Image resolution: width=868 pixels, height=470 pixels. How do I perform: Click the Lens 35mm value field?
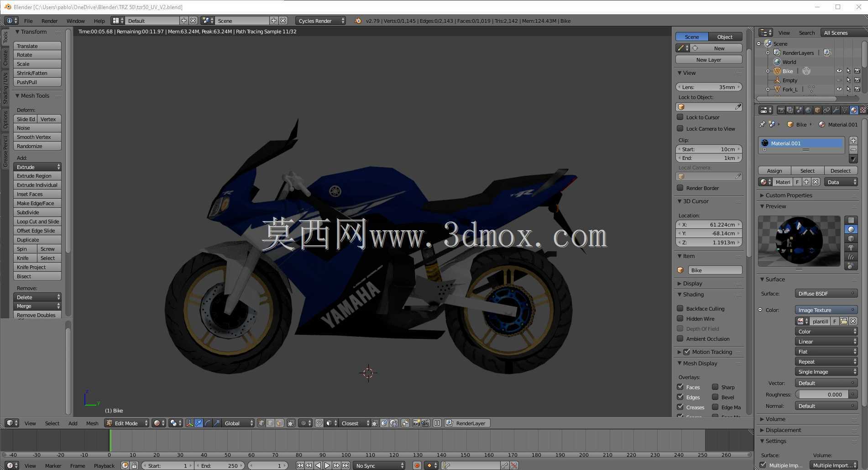point(709,87)
